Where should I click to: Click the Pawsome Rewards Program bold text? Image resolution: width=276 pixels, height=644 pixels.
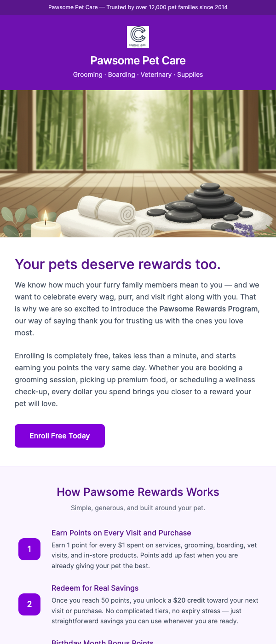[208, 309]
